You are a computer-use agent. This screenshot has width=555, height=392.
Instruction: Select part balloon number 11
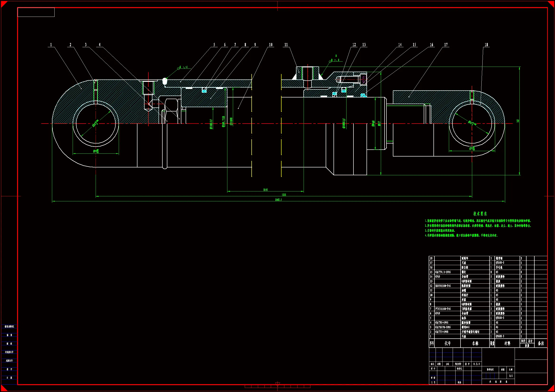(286, 45)
